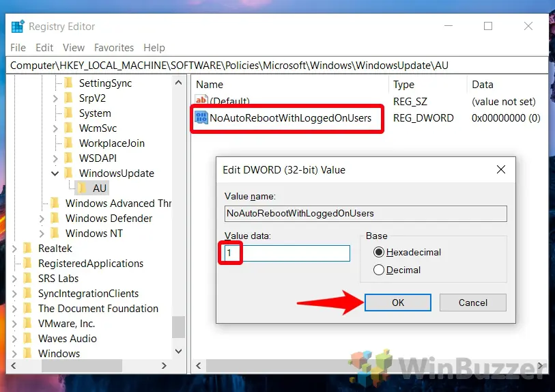Screen dimensions: 555x392
Task: Close the Edit DWORD dialog with X
Action: pos(501,169)
